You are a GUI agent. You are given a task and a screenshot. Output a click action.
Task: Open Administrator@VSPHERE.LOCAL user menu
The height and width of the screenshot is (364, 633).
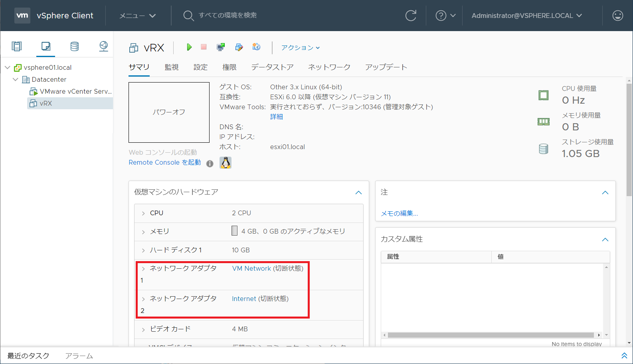(526, 16)
